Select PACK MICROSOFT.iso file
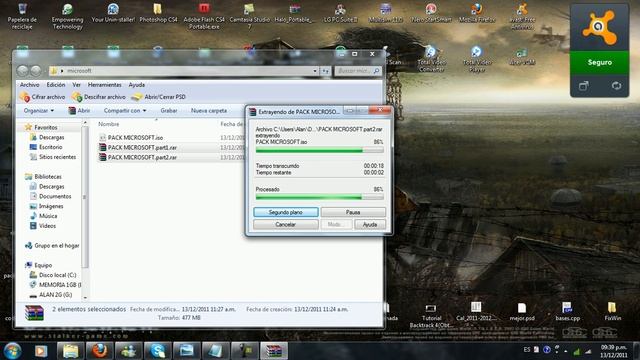 coord(135,138)
